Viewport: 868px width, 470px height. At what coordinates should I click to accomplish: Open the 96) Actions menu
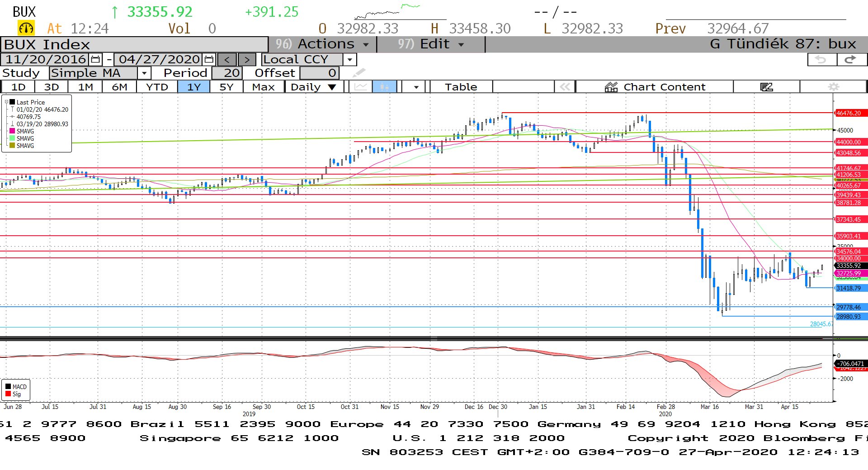click(323, 44)
